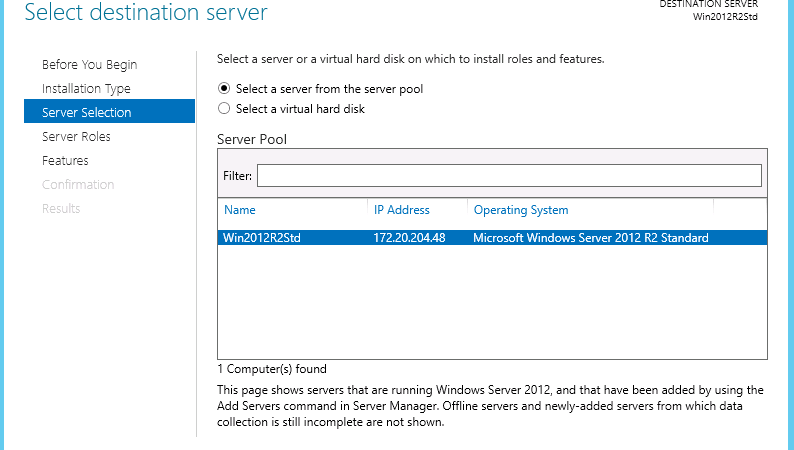Sort server pool by Name column

(240, 210)
